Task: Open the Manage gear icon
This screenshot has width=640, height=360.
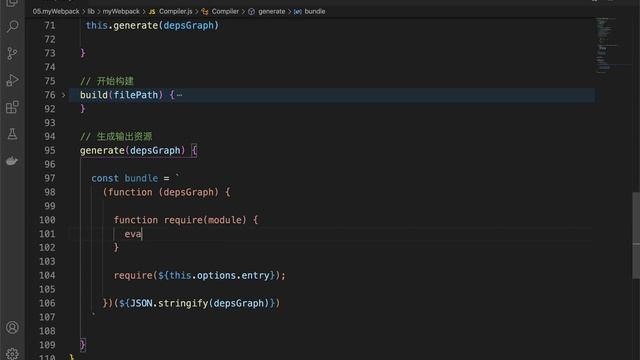Action: pos(12,353)
